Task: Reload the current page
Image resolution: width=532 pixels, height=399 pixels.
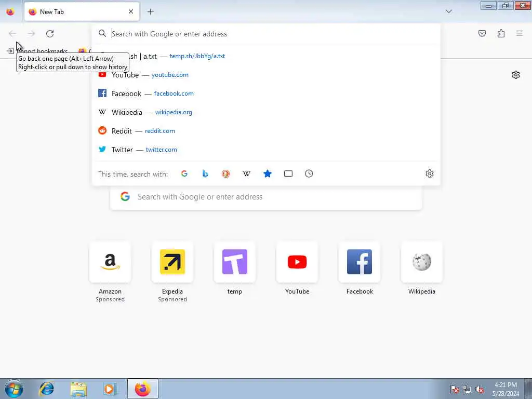Action: (x=50, y=34)
